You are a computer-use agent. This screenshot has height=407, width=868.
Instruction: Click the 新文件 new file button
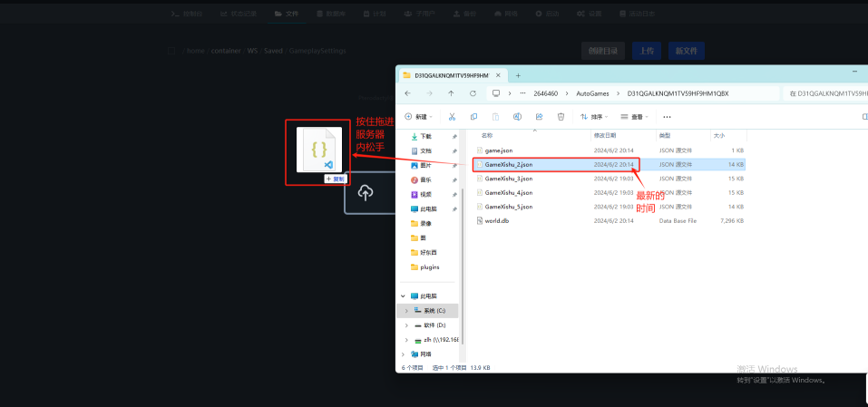687,51
